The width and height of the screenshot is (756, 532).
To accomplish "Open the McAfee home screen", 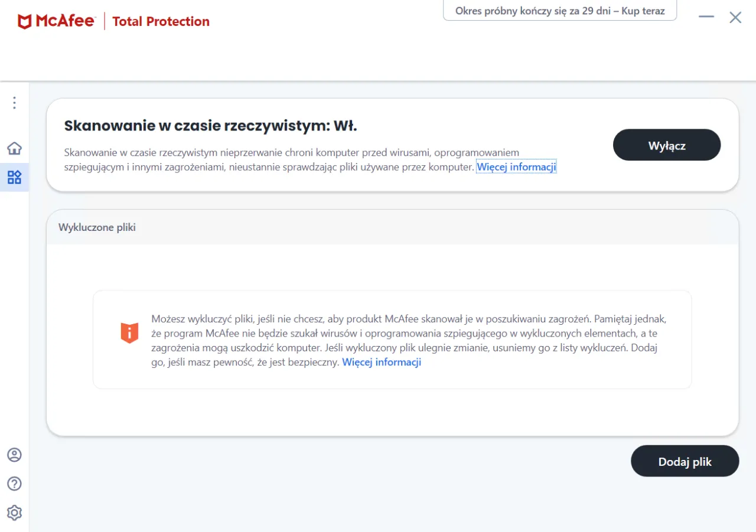I will point(14,148).
